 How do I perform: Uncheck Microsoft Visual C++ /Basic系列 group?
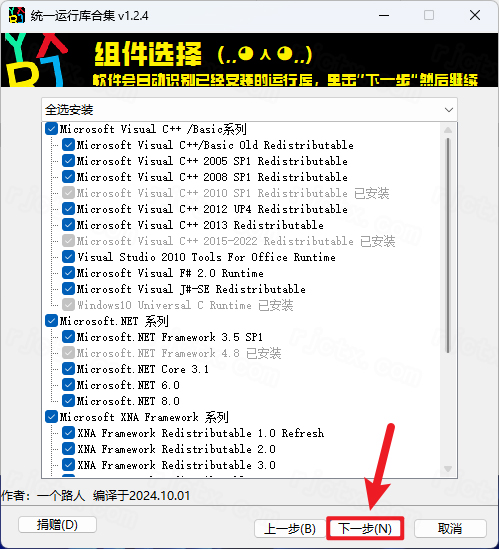pyautogui.click(x=51, y=129)
